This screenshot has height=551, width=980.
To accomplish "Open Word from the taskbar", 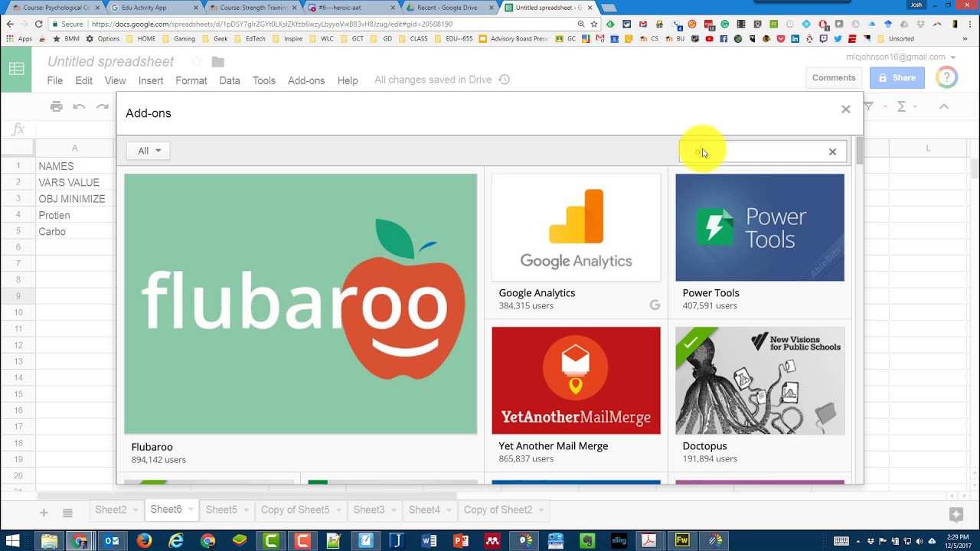I will pyautogui.click(x=429, y=541).
